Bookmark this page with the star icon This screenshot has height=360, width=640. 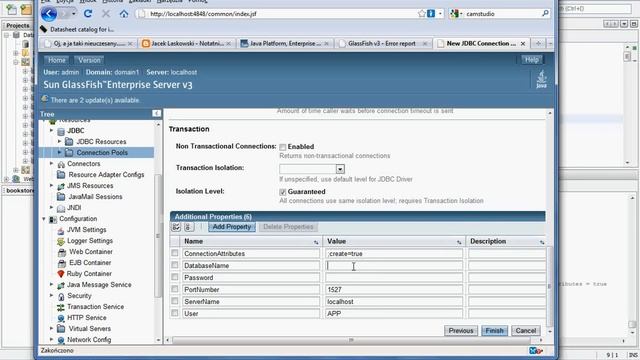click(422, 14)
